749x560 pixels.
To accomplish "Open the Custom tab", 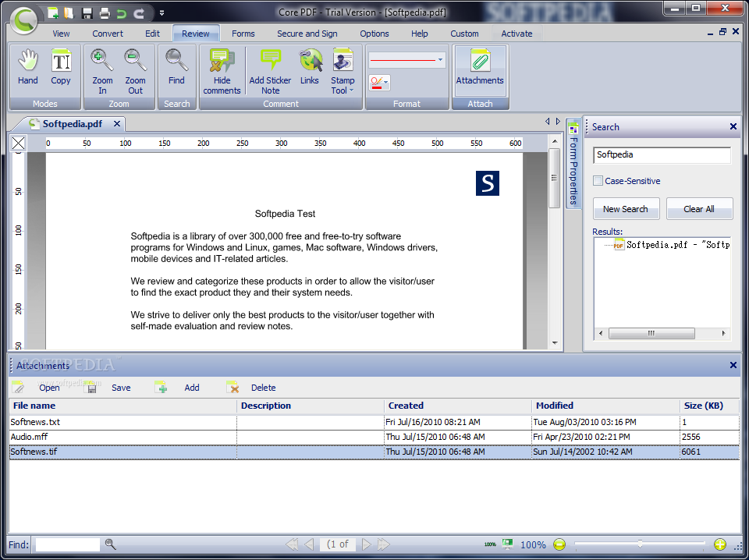I will click(x=464, y=34).
